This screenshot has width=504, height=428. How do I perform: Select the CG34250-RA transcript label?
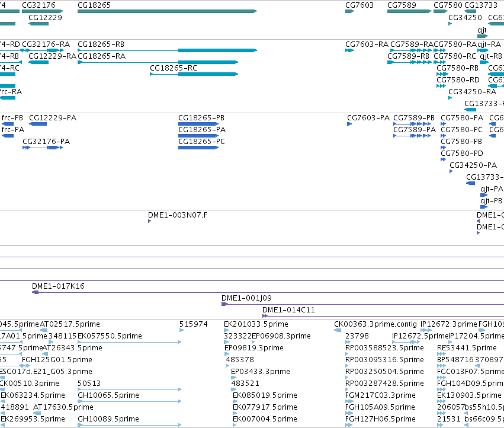(x=473, y=91)
